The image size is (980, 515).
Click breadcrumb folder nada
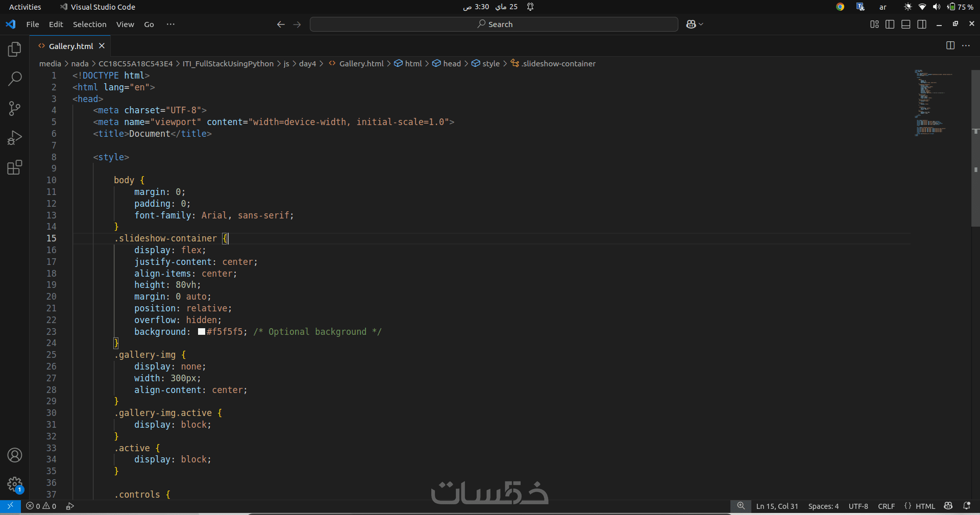pyautogui.click(x=80, y=64)
